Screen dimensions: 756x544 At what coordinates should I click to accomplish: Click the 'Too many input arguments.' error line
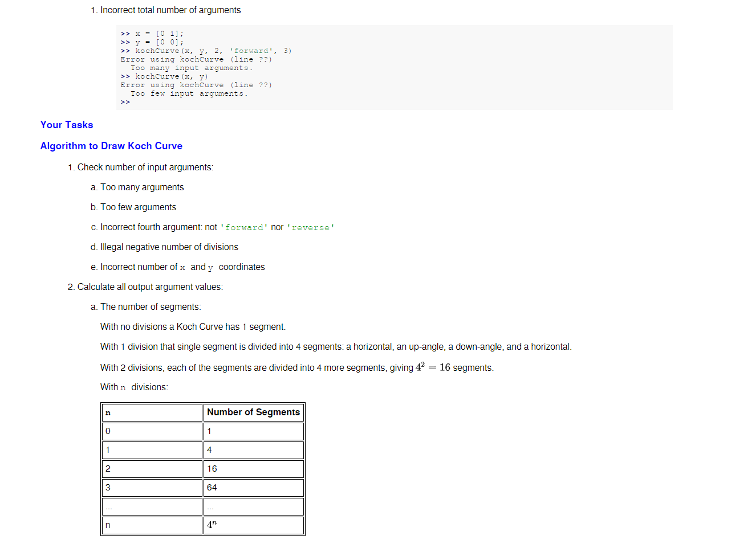192,68
